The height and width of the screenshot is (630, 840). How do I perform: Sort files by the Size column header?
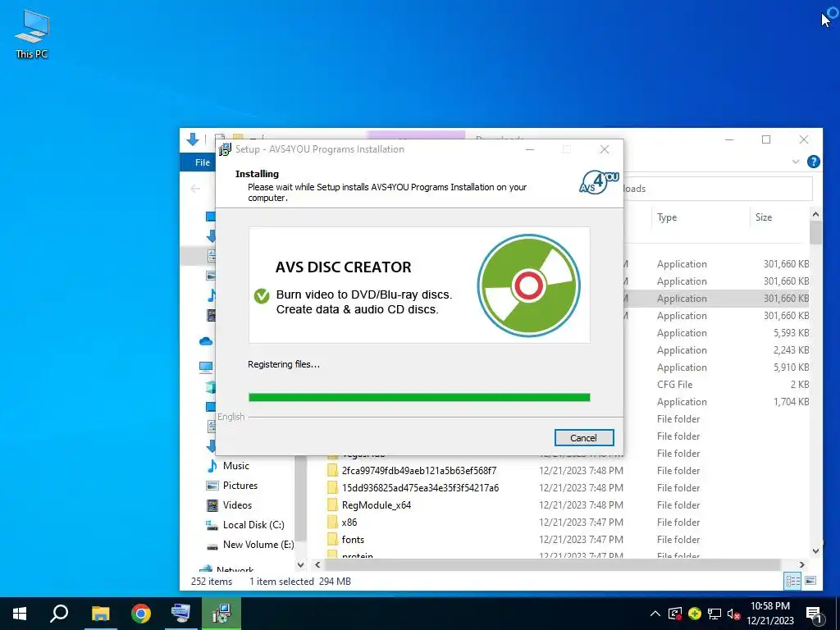[764, 217]
